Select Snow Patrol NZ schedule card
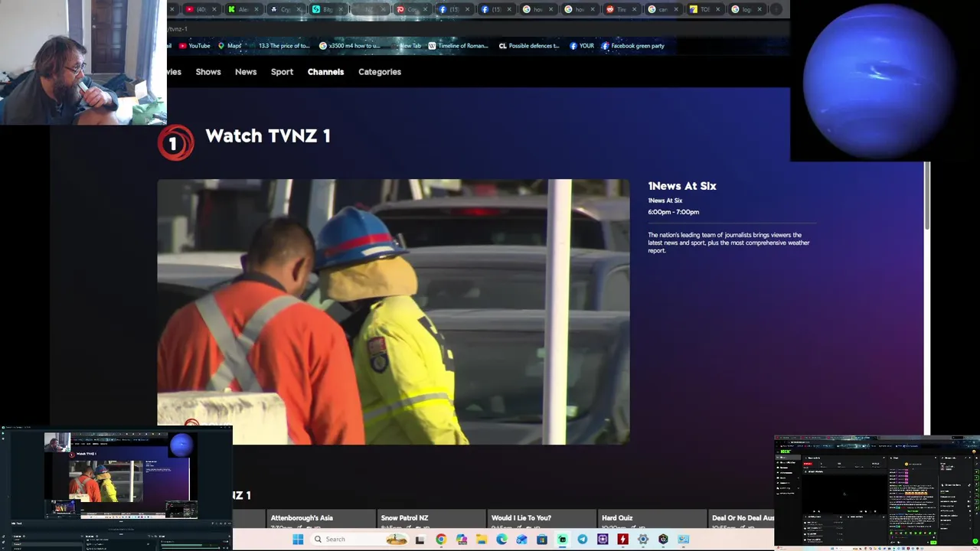980x551 pixels. point(430,519)
